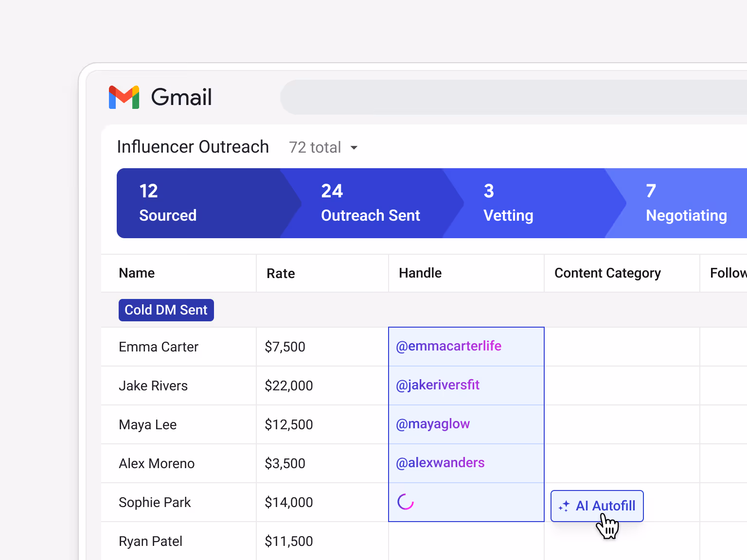Click Emma Carter's empty Content Category cell
747x560 pixels.
622,347
